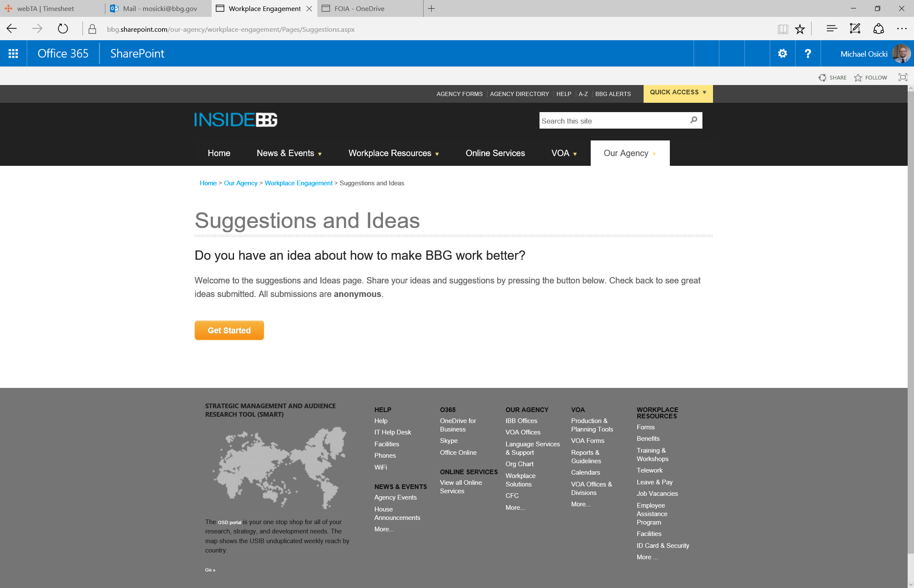914x588 pixels.
Task: Switch to Mail mosicki@bbg.gov tab
Action: coord(158,8)
